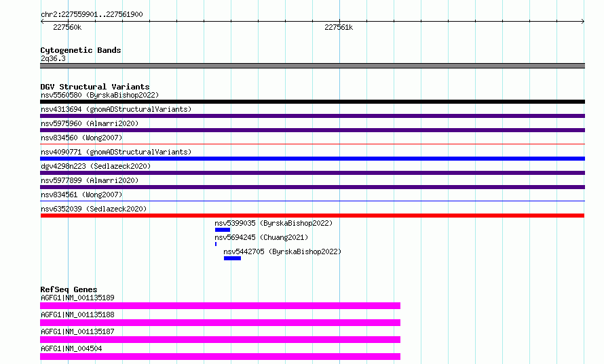
Task: Click nsv834561 (Wong2007) label
Action: [81, 195]
